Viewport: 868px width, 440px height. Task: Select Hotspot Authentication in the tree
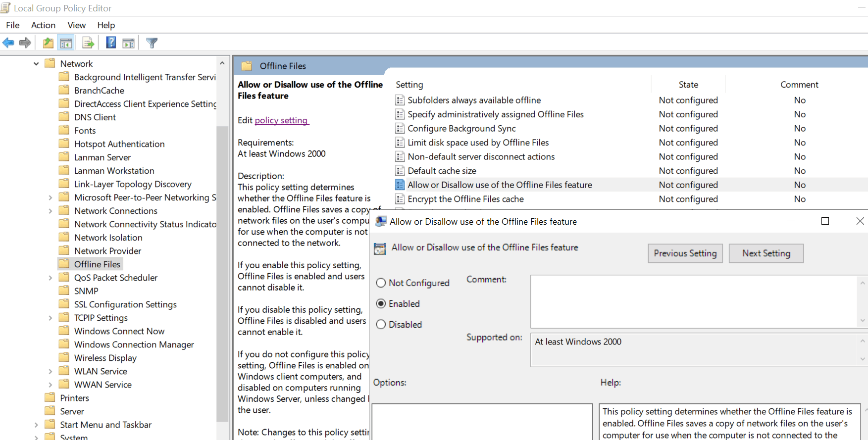click(119, 144)
